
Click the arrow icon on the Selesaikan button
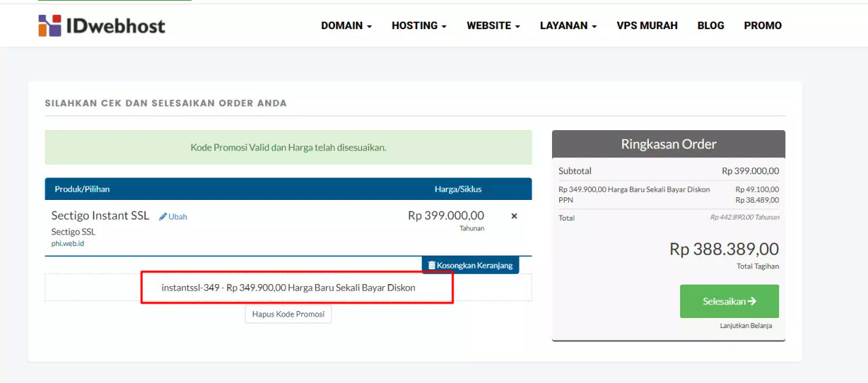pos(751,301)
